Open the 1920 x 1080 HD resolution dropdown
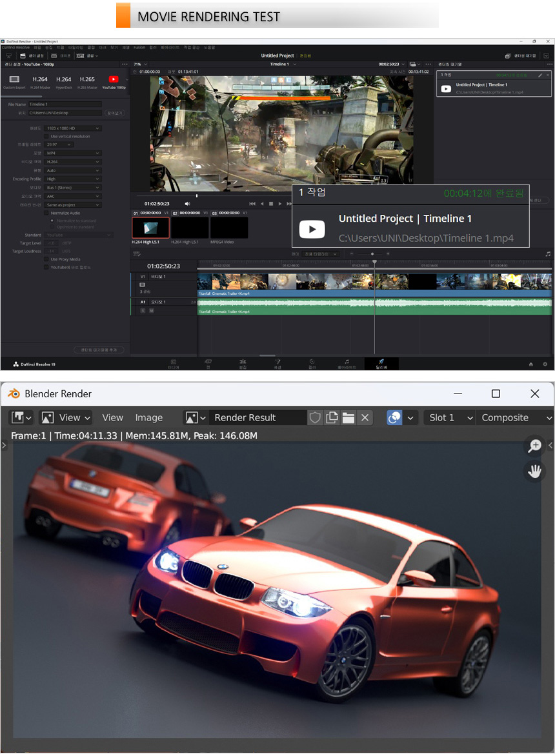This screenshot has width=555, height=756. pos(74,128)
